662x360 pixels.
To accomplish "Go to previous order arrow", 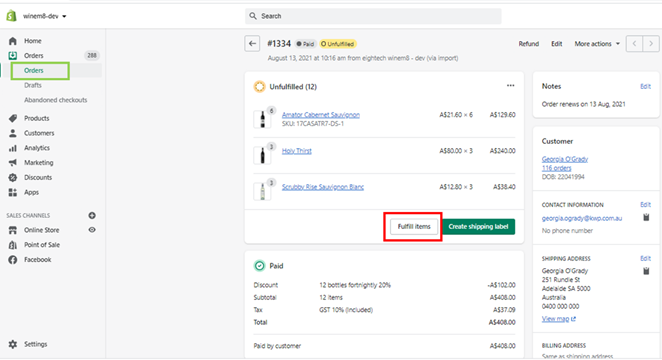I will click(634, 43).
